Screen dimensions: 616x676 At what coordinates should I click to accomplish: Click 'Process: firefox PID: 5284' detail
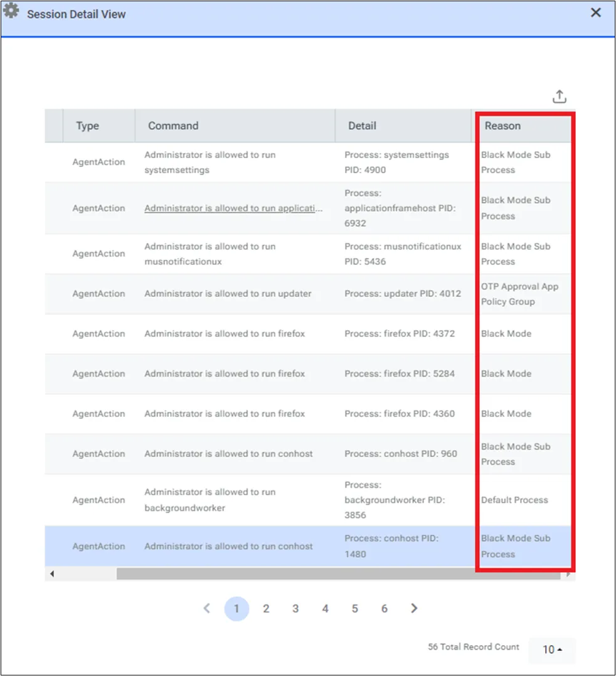point(400,374)
